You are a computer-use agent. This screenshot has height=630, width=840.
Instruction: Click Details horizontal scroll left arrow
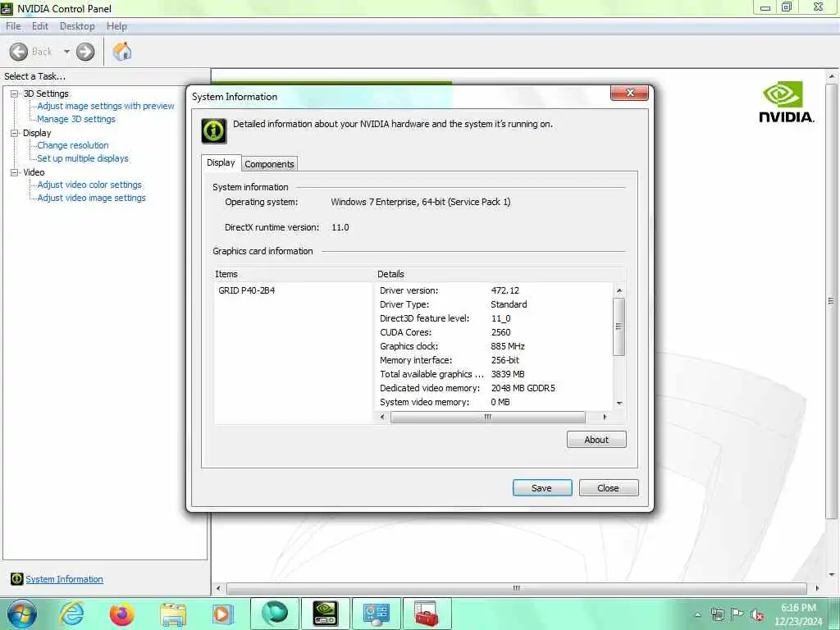[x=382, y=417]
